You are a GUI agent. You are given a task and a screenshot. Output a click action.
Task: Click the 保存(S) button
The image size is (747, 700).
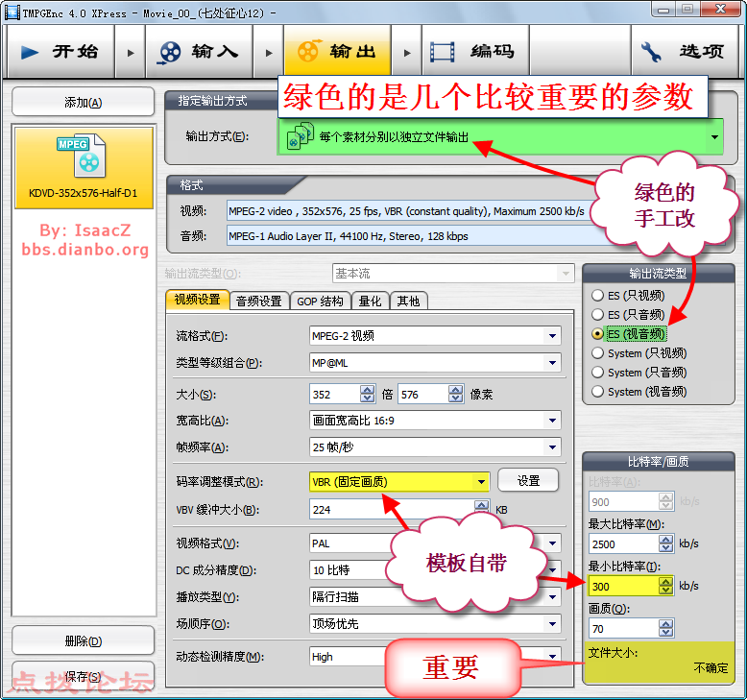(x=84, y=676)
